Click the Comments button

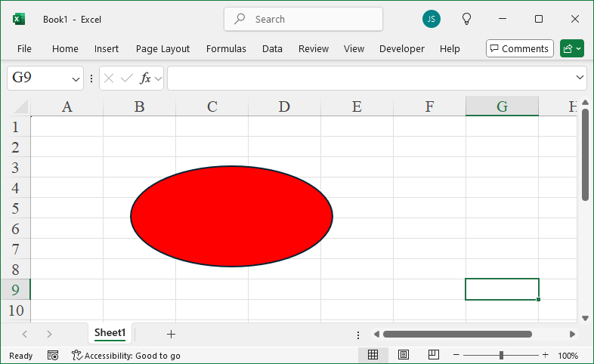click(520, 48)
